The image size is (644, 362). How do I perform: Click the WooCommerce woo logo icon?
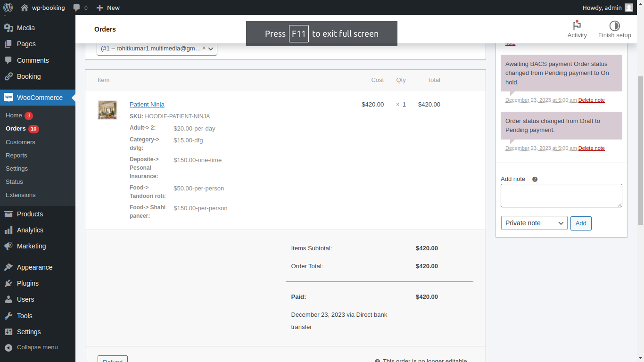coord(8,98)
